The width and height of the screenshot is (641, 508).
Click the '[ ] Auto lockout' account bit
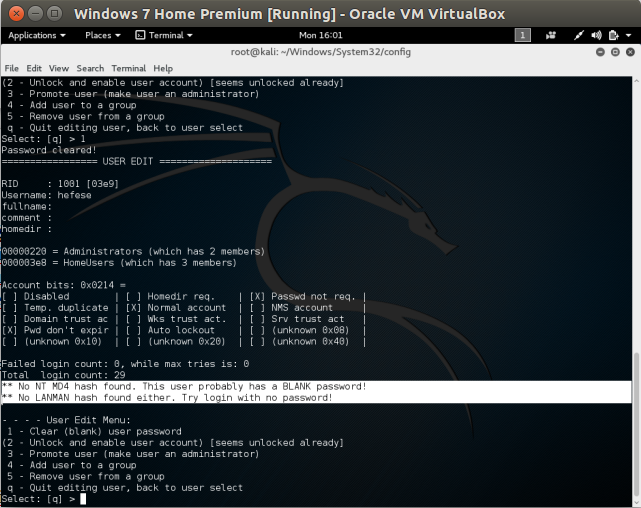[x=170, y=330]
